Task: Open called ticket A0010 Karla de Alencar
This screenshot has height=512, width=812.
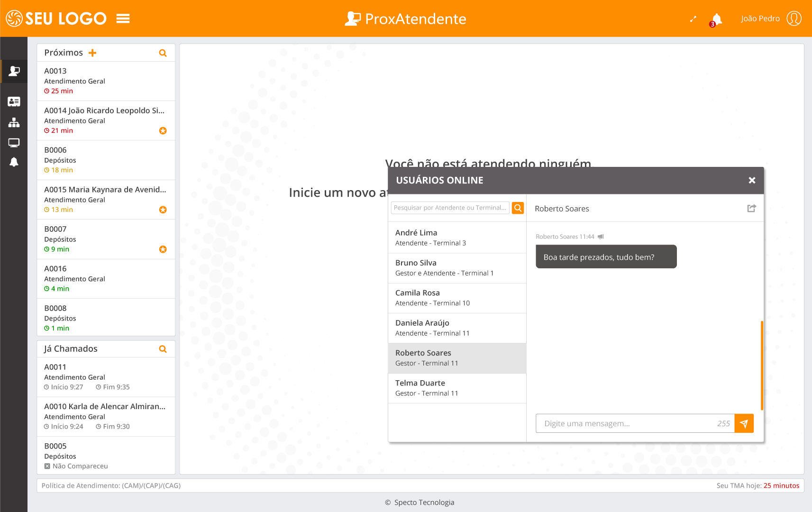Action: 106,416
